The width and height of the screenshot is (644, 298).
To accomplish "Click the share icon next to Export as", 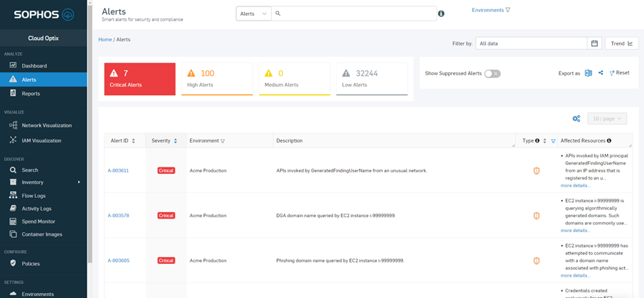I will pyautogui.click(x=601, y=73).
